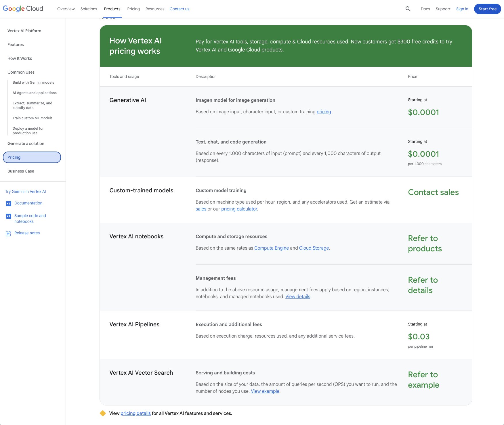Click the Documentation code icon

(x=9, y=204)
